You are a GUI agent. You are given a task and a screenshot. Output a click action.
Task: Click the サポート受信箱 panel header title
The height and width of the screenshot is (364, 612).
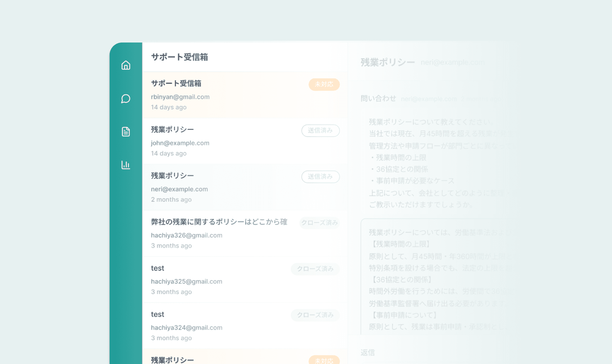179,57
